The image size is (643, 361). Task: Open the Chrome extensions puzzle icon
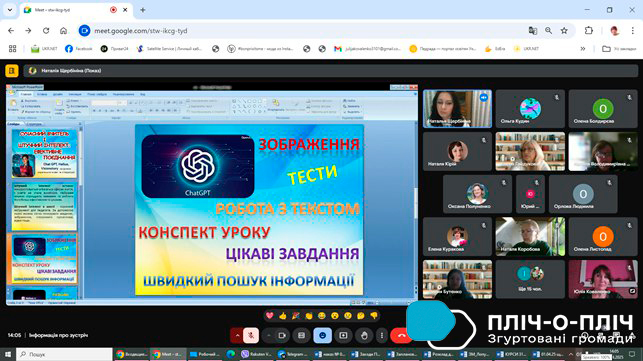589,31
